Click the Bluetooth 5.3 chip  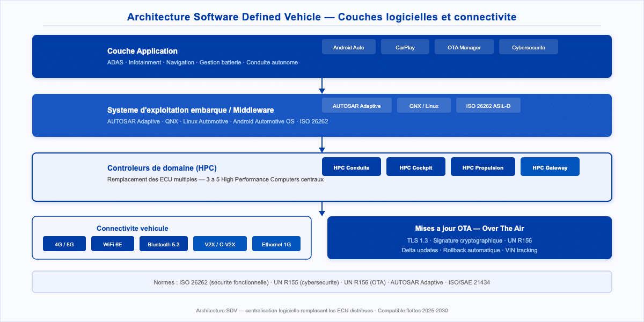click(164, 244)
